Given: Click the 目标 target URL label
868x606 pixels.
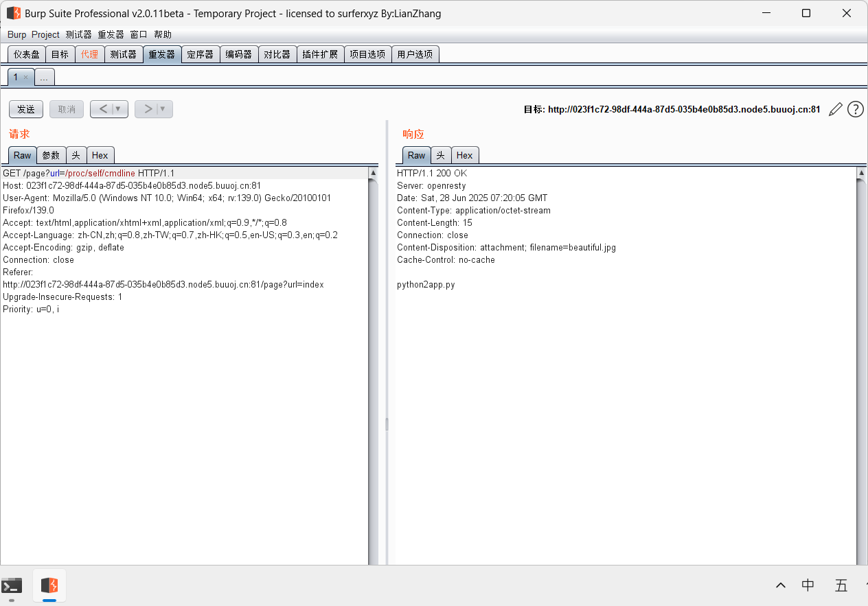Looking at the screenshot, I should (x=672, y=109).
